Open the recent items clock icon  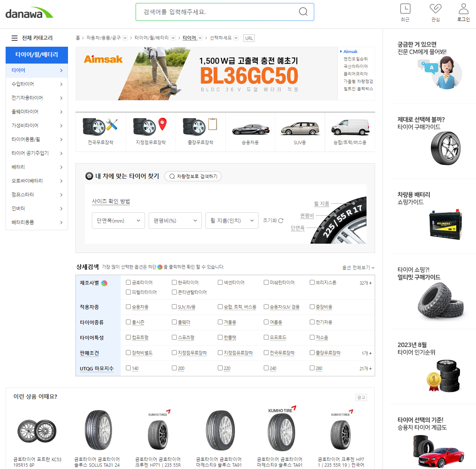pos(405,9)
